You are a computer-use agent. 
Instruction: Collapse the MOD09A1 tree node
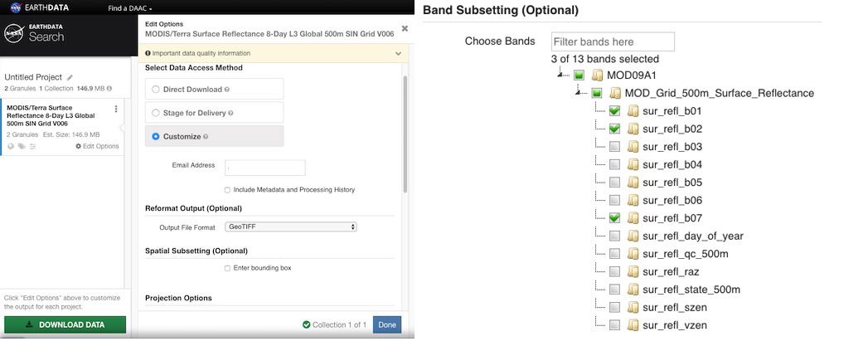click(x=564, y=75)
